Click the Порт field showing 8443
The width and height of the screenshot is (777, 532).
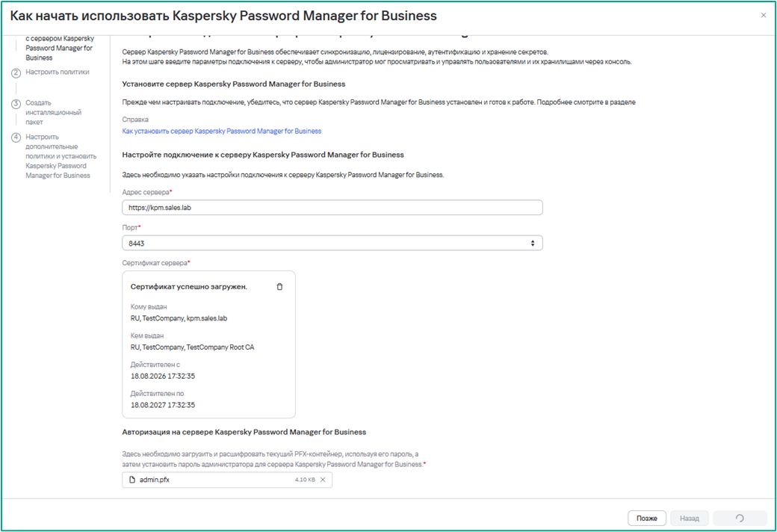[x=332, y=243]
